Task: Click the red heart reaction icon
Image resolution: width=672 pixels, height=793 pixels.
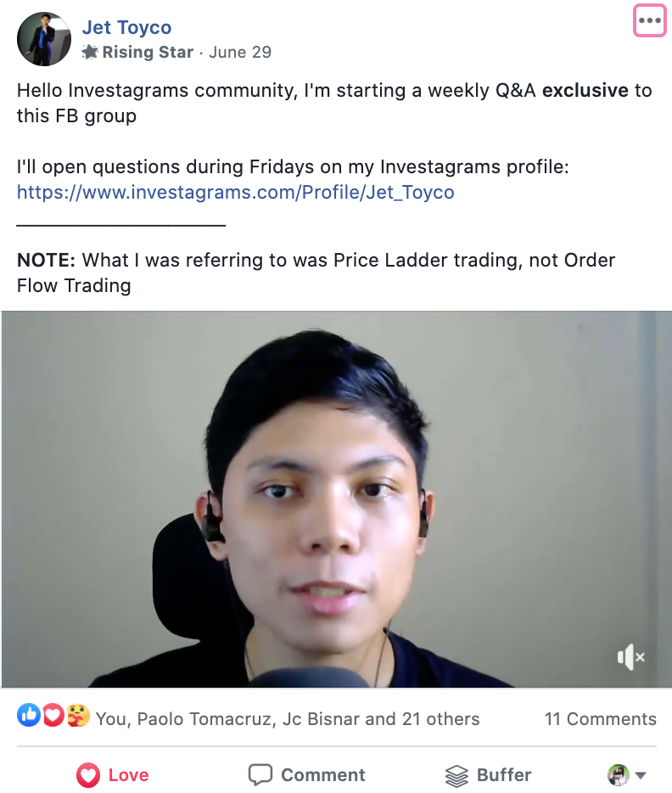Action: coord(53,715)
